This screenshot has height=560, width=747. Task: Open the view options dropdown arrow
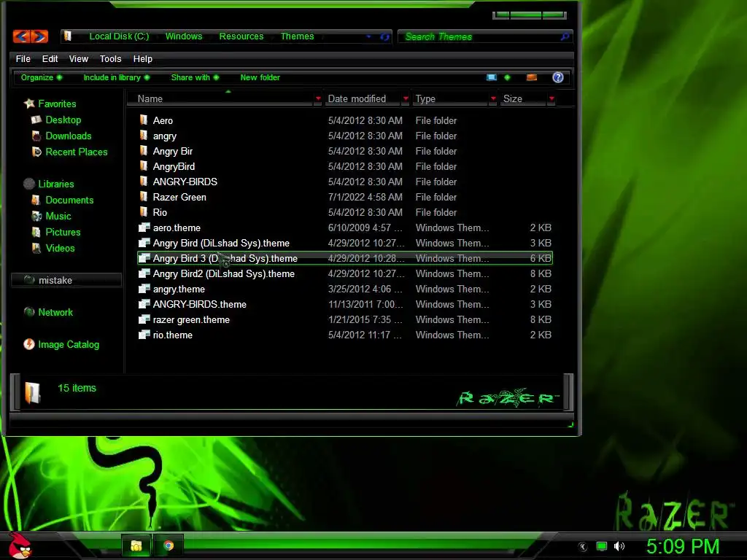(507, 77)
